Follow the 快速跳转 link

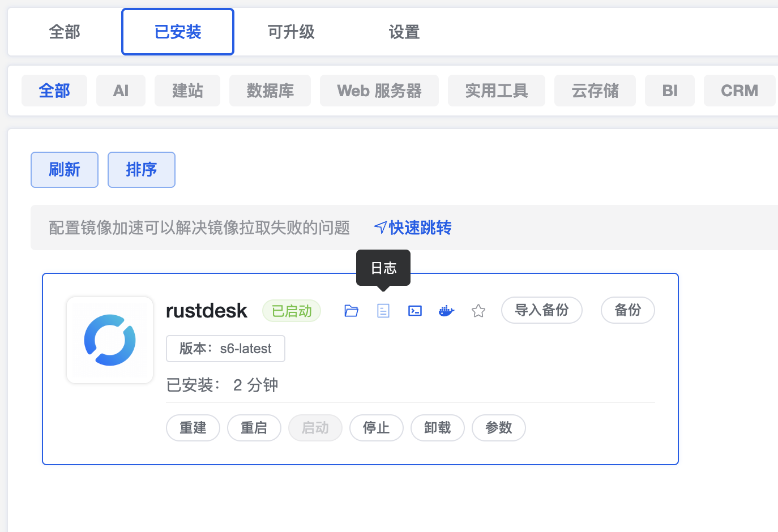(x=413, y=228)
